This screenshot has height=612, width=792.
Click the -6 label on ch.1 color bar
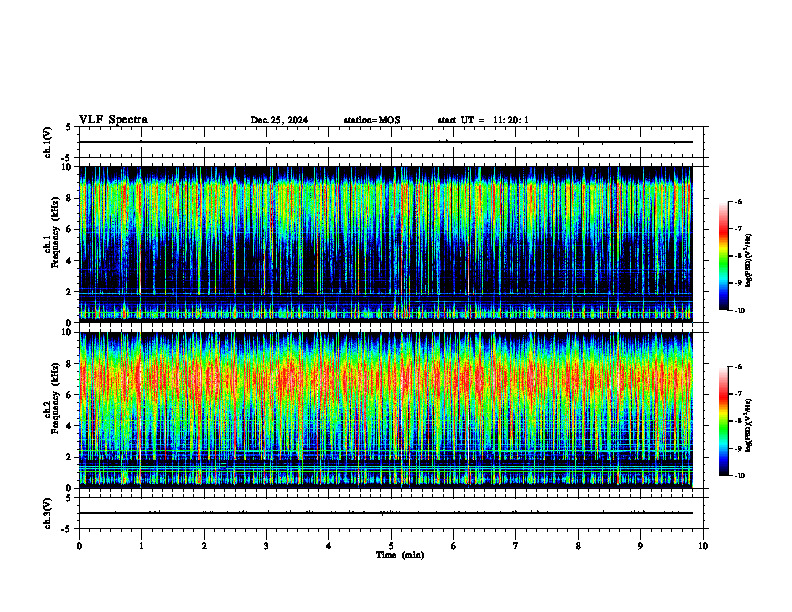coord(738,201)
